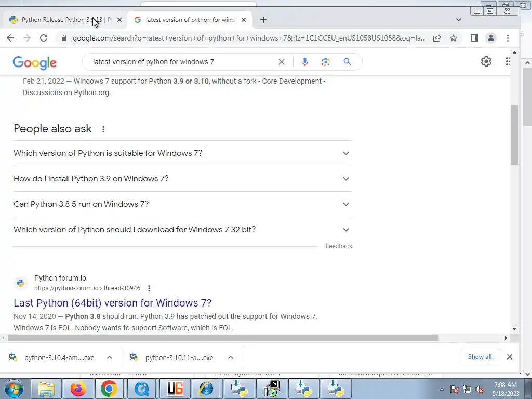
Task: Close the Google search results tab
Action: coord(244,20)
